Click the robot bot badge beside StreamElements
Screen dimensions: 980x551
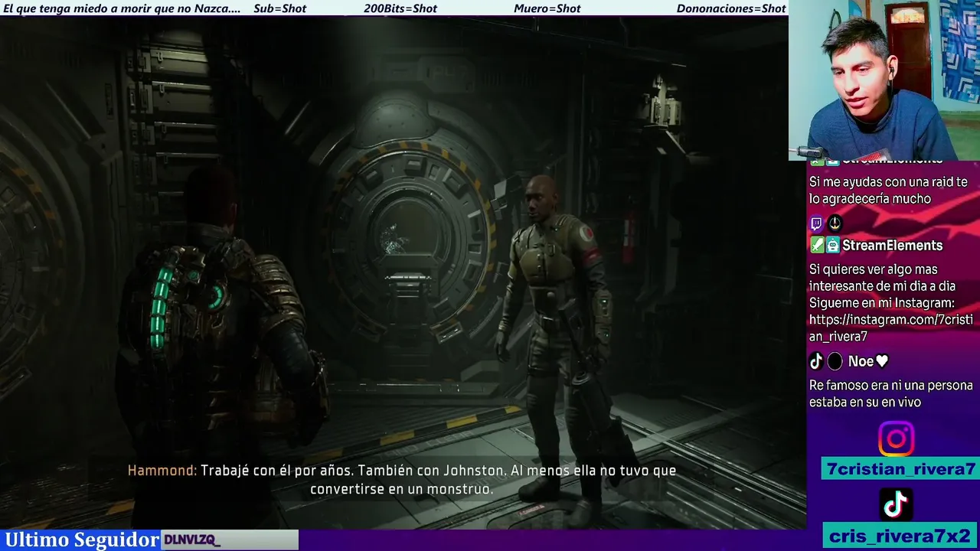832,246
